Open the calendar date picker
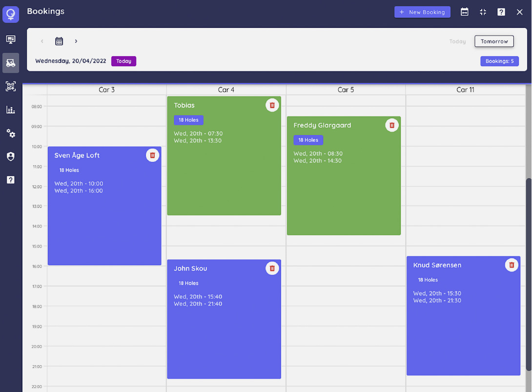This screenshot has width=532, height=392. pos(59,41)
